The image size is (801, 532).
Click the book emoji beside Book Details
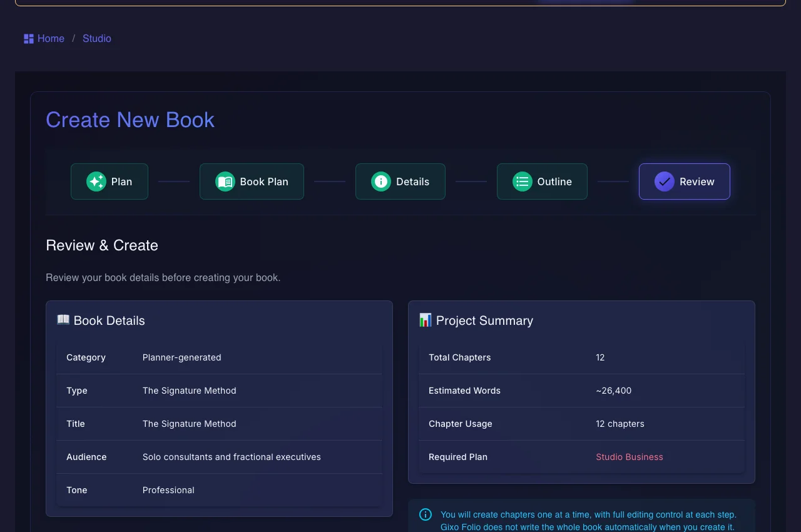[x=63, y=320]
